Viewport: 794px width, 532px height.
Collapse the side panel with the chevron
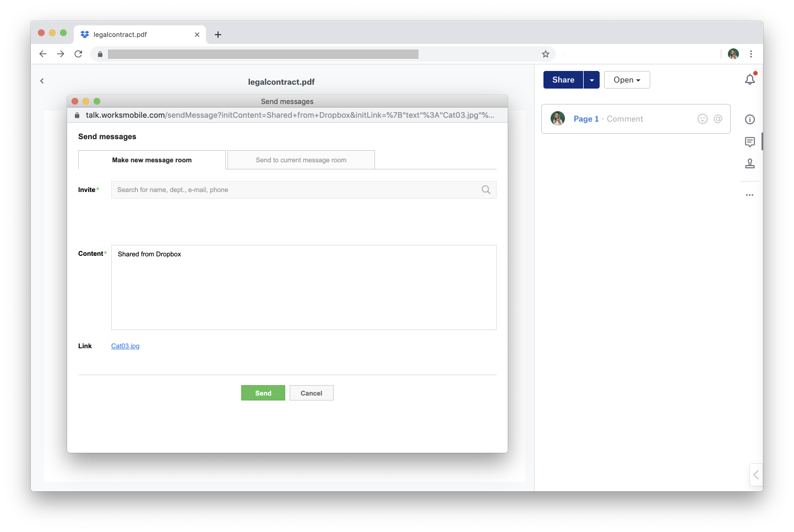(x=756, y=474)
